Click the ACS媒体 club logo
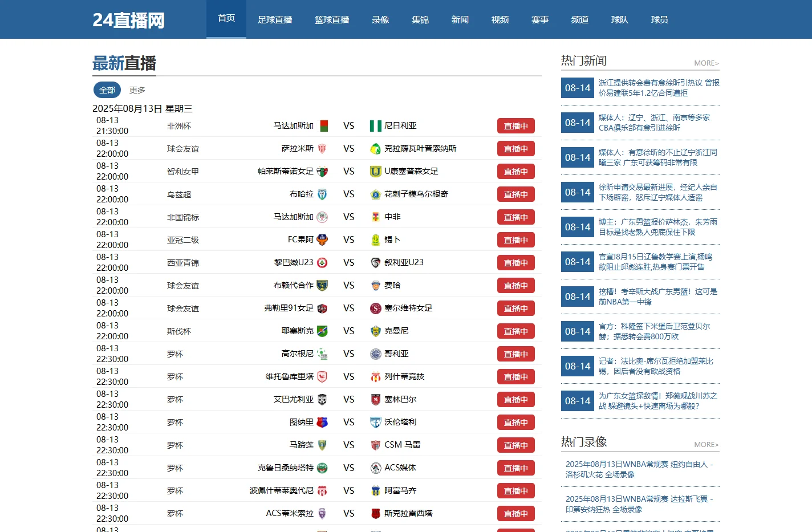The height and width of the screenshot is (532, 812). point(376,468)
